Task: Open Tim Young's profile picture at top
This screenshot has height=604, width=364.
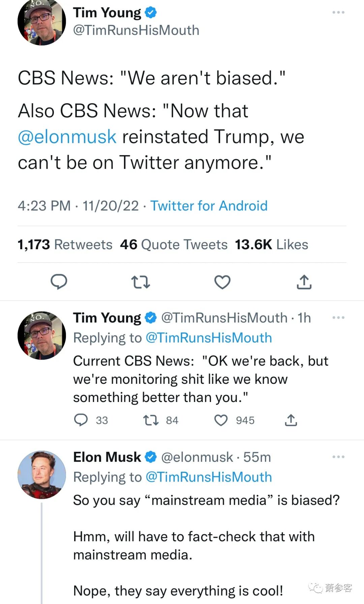Action: (x=42, y=22)
